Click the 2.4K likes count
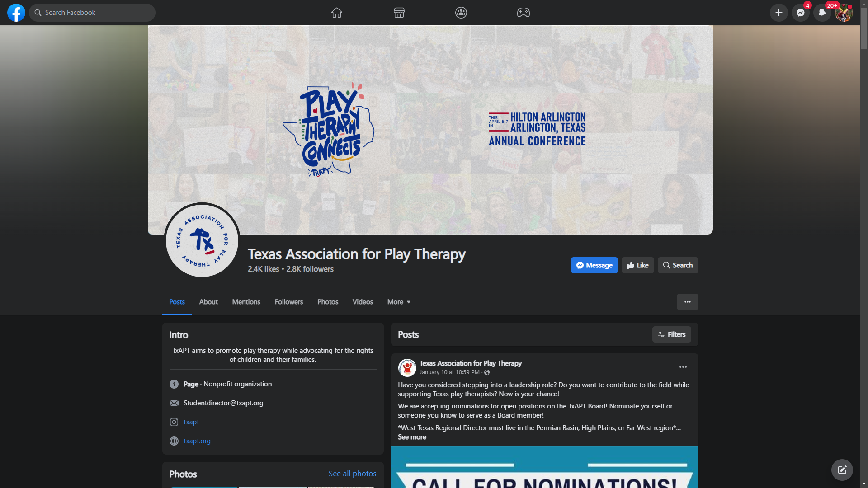 click(263, 269)
